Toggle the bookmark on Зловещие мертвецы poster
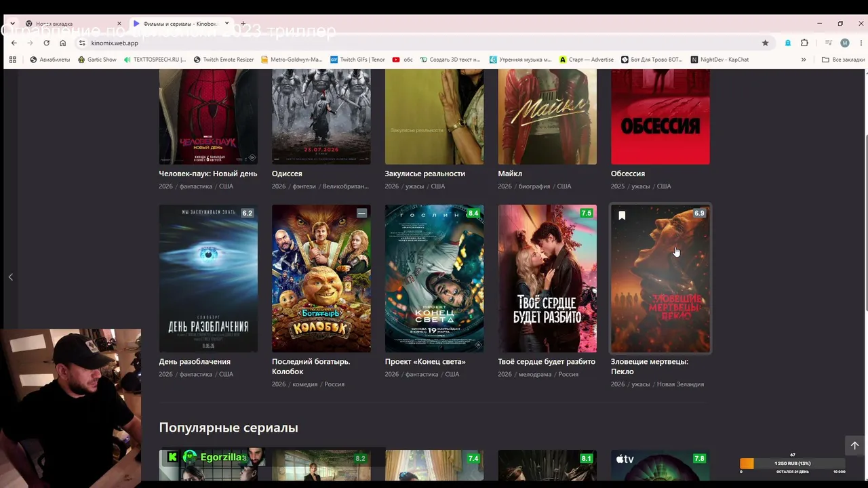This screenshot has height=488, width=868. pyautogui.click(x=622, y=216)
